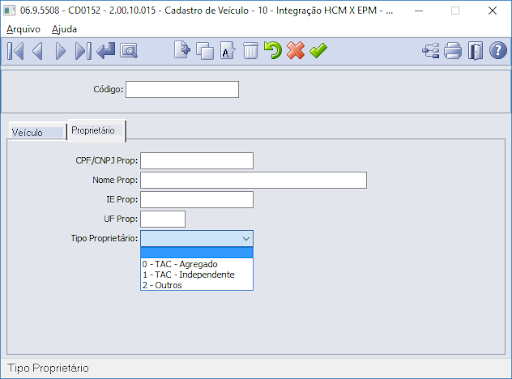Open the relationships tree icon
Screen dimensions: 512x379
click(x=430, y=51)
